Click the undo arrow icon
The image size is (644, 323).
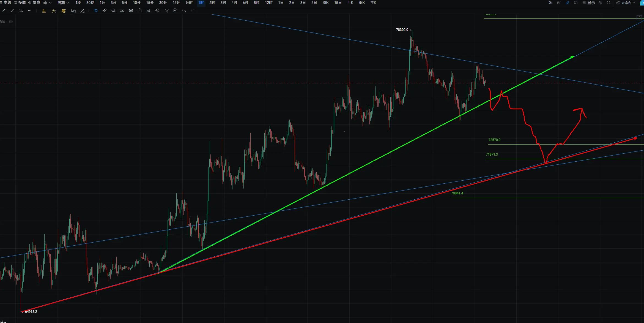(x=184, y=11)
